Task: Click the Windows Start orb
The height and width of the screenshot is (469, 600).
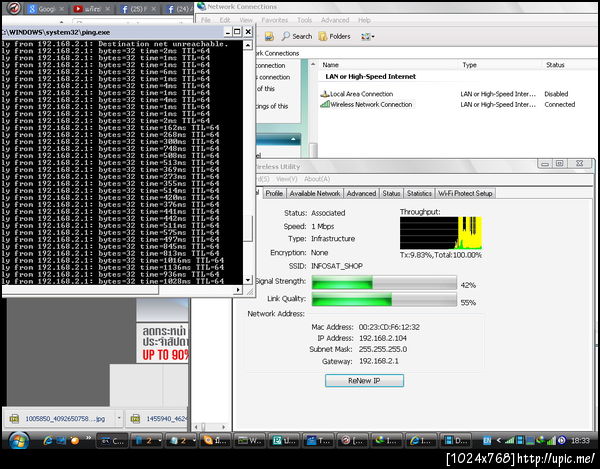Action: (x=18, y=441)
